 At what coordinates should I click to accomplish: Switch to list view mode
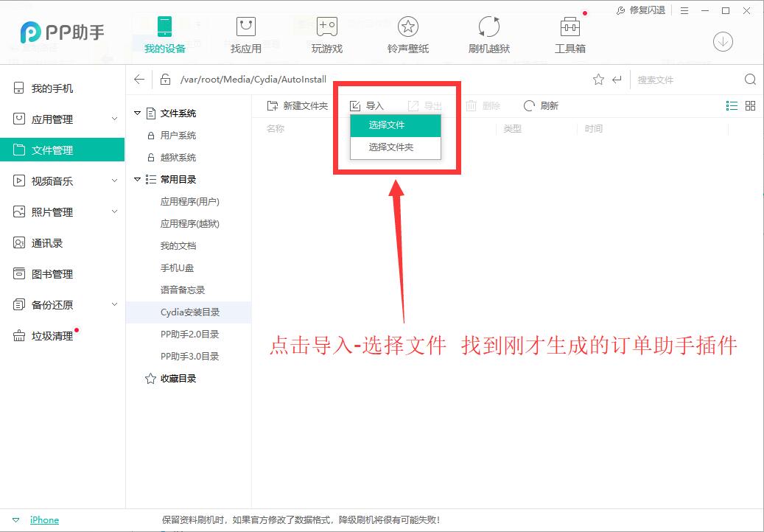pyautogui.click(x=732, y=106)
